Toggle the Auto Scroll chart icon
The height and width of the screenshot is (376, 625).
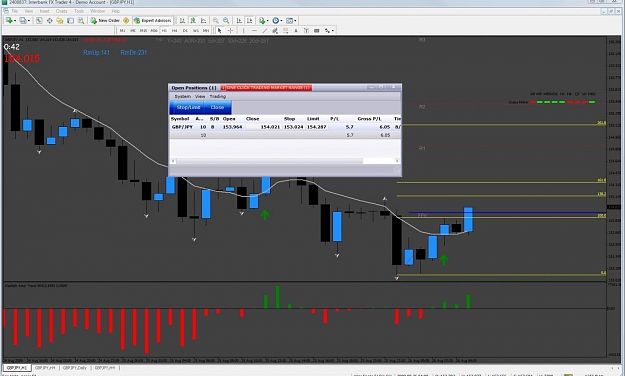pyautogui.click(x=239, y=20)
